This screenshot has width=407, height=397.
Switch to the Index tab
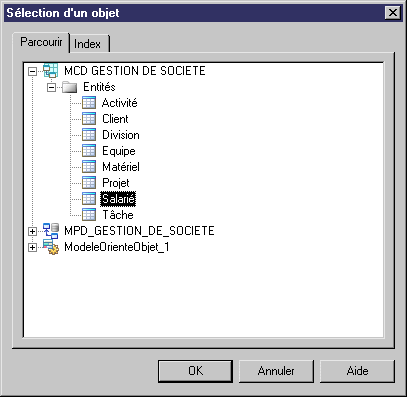pyautogui.click(x=89, y=44)
